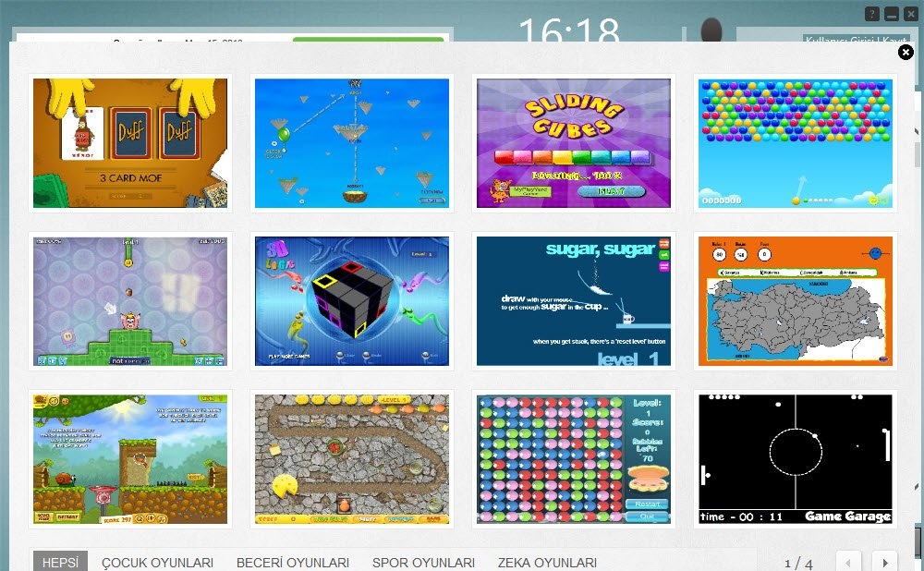Screen dimensions: 924x571
Task: Open the cheese and stone path game thumbnail
Action: pos(352,459)
